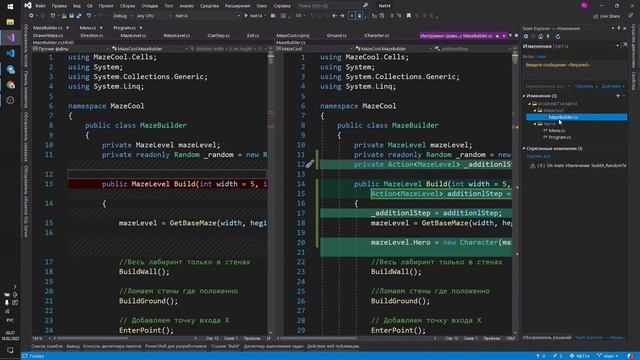Screen dimensions: 640x360
Task: Click Team Explorer manage connections plug icon
Action: pyautogui.click(x=548, y=36)
